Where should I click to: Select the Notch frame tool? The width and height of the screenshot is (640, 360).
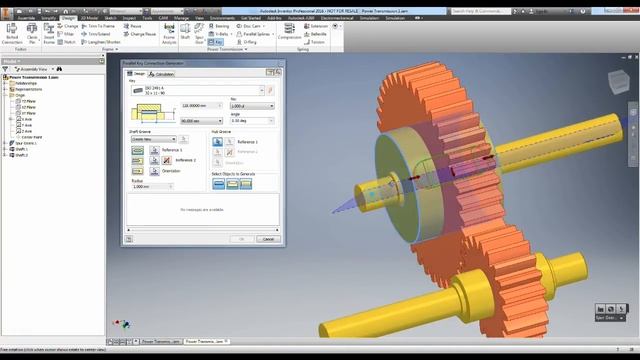pos(67,42)
